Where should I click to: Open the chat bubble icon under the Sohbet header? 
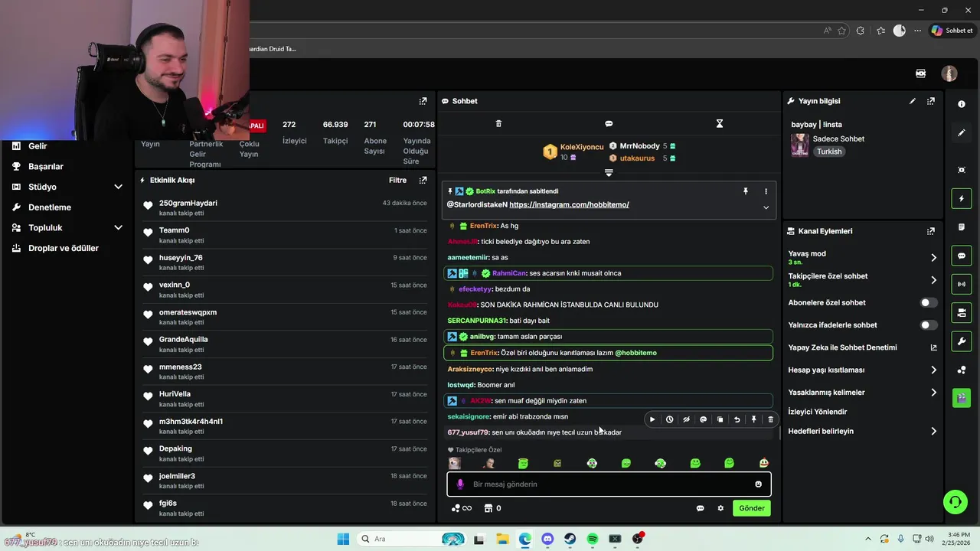609,123
